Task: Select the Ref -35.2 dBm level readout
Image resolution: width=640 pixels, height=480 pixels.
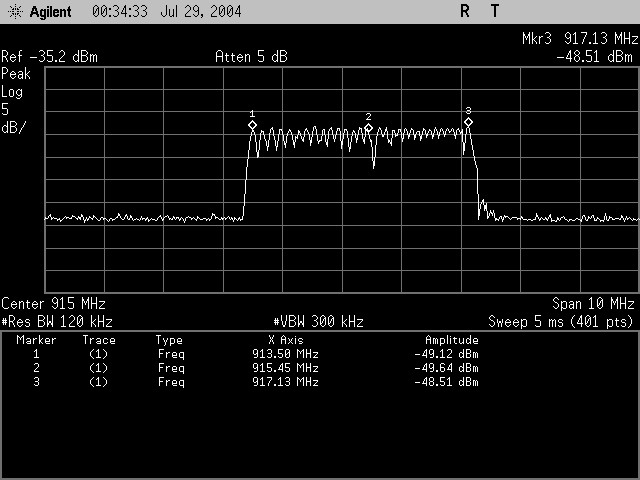Action: click(x=50, y=57)
